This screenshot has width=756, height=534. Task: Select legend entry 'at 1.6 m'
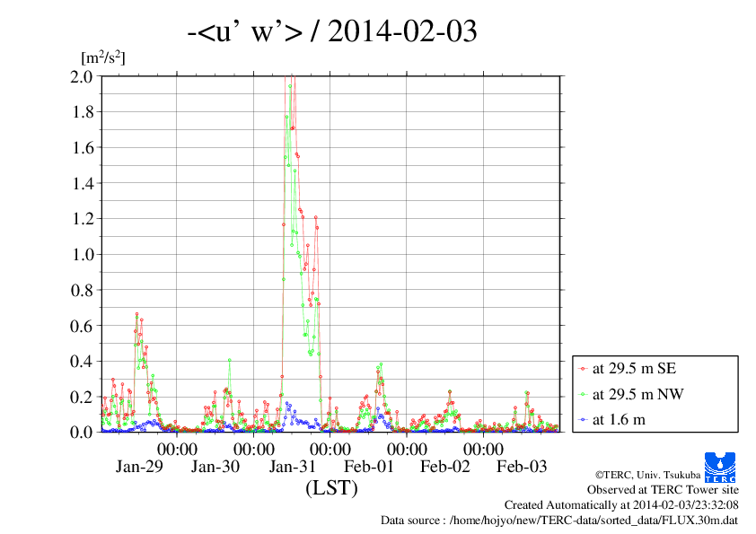[x=619, y=420]
